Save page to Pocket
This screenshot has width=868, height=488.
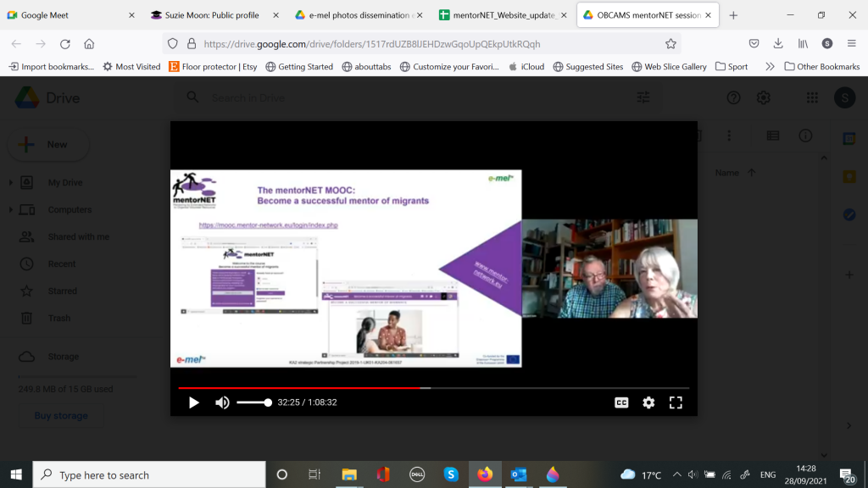[x=754, y=44]
